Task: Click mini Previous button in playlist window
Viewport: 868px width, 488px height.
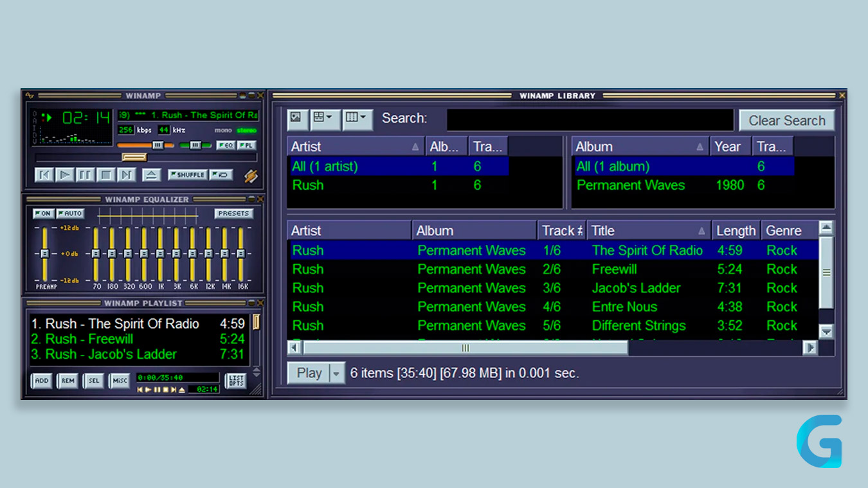Action: click(140, 390)
